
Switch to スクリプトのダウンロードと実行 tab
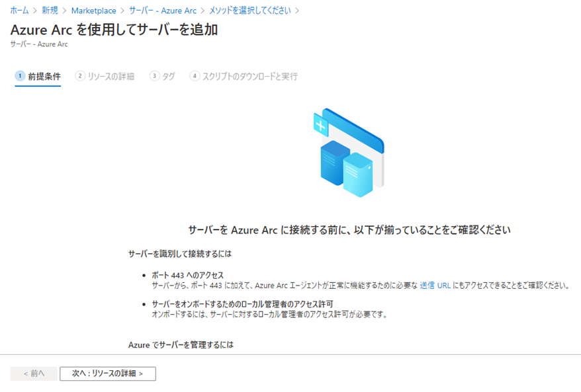click(x=244, y=77)
